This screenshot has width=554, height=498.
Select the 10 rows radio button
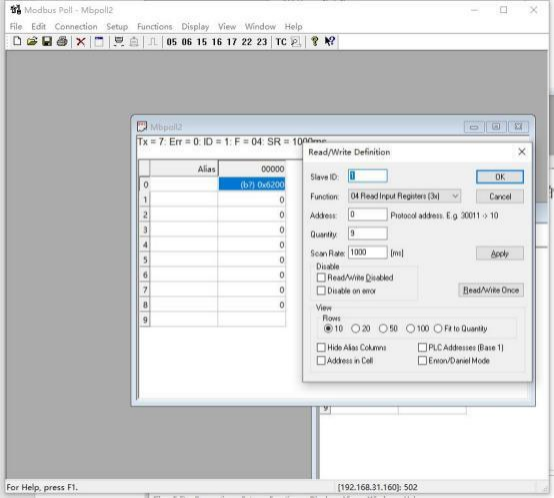(x=328, y=328)
